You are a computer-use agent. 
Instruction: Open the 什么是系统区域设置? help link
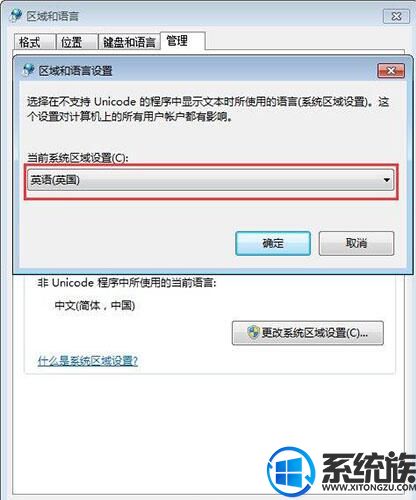[88, 361]
